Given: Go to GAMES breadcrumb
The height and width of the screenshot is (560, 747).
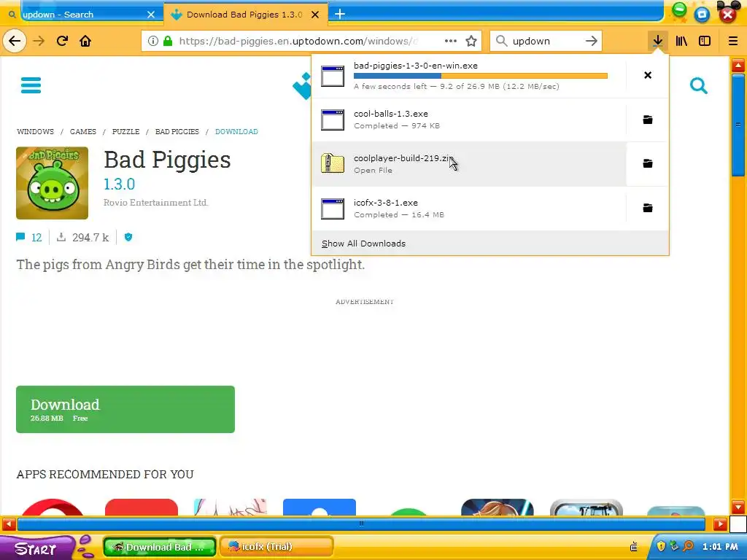Looking at the screenshot, I should pos(83,131).
